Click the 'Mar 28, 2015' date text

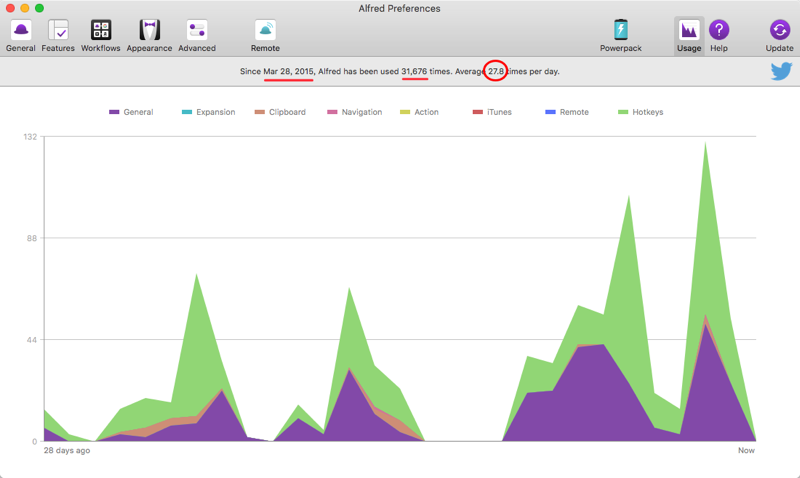point(288,71)
